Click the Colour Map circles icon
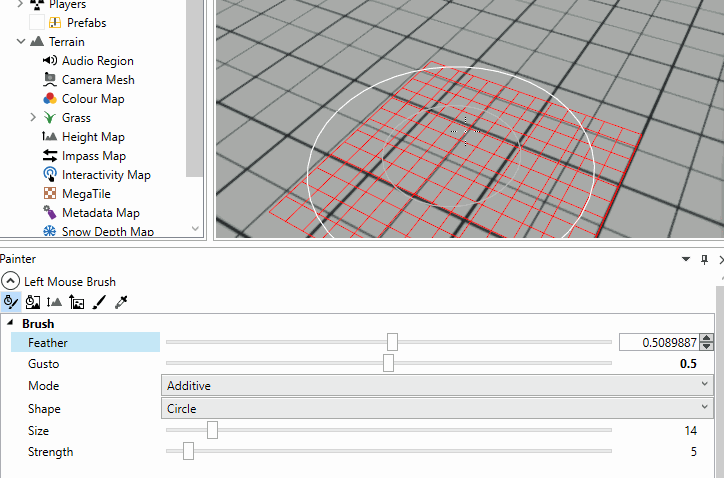This screenshot has height=478, width=724. point(50,98)
